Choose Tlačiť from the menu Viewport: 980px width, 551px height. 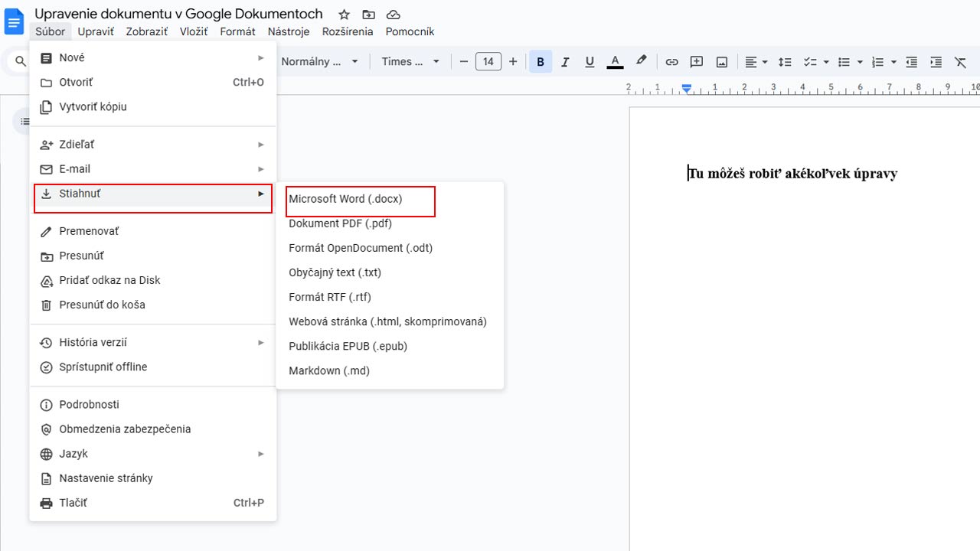[153, 502]
